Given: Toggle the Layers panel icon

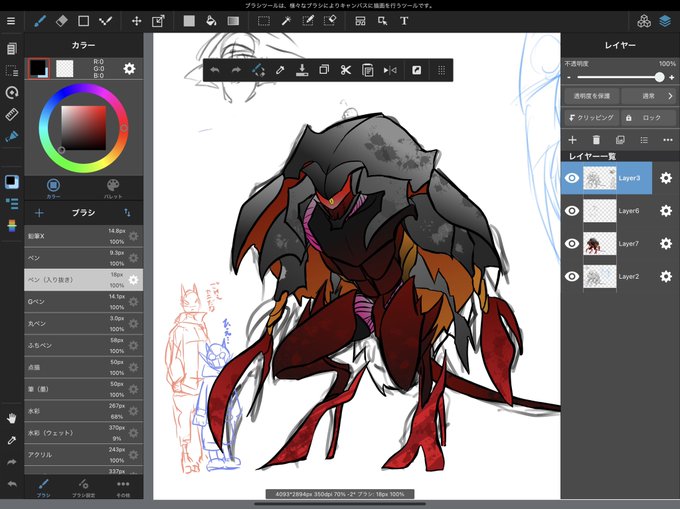Looking at the screenshot, I should (x=665, y=21).
